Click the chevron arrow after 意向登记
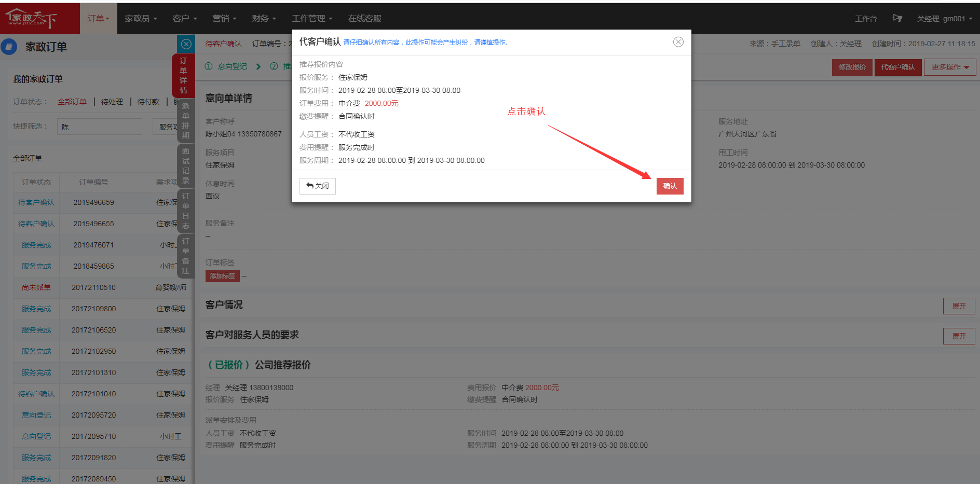The width and height of the screenshot is (980, 484). tap(258, 66)
